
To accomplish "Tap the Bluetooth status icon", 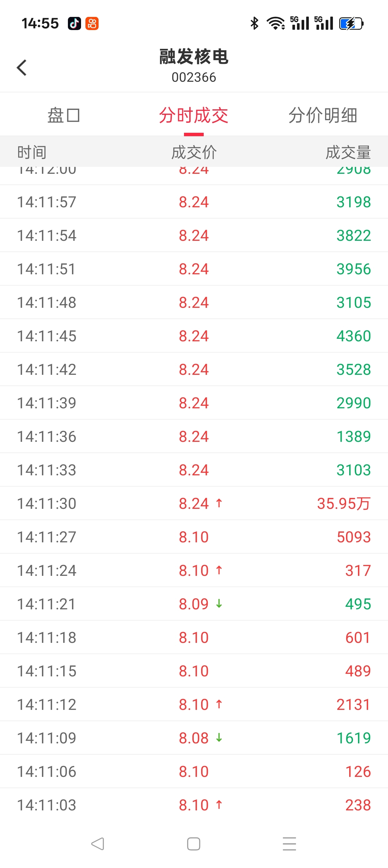I will click(255, 23).
